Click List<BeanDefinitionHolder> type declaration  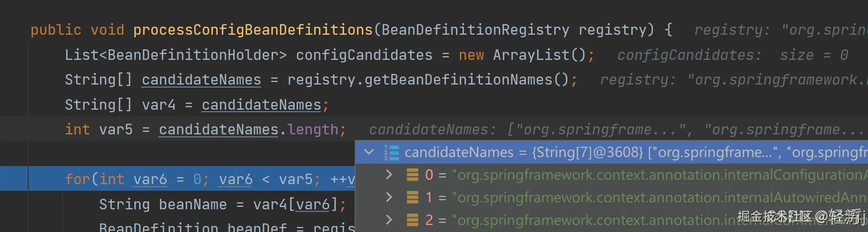click(x=176, y=55)
